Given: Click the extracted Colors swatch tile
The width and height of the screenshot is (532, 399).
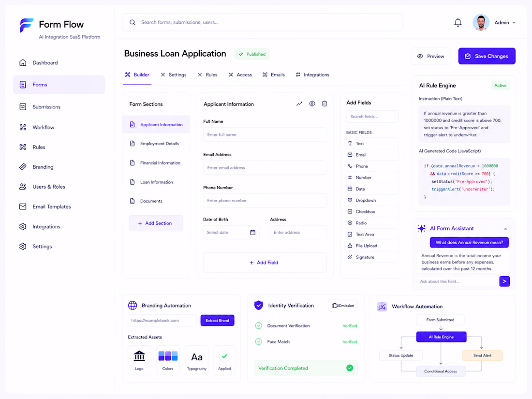Looking at the screenshot, I should pos(168,360).
